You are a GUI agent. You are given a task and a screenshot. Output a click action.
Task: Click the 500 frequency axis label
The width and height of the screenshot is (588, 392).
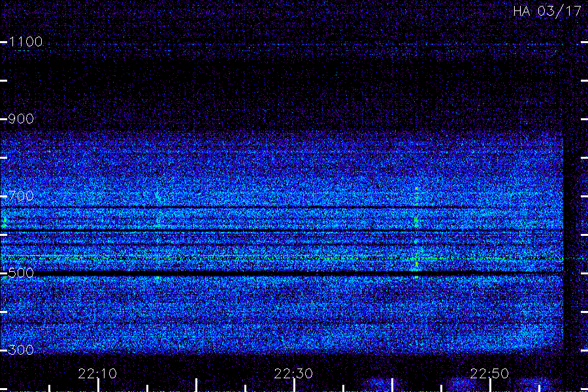(21, 272)
